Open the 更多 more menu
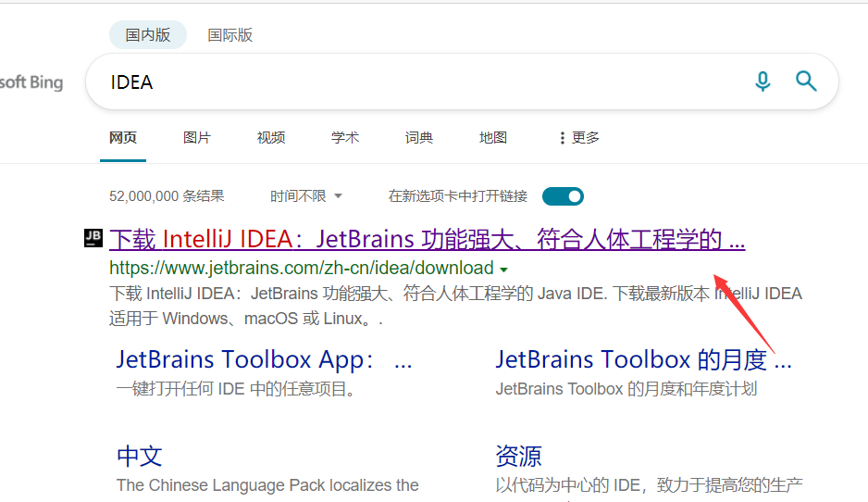The image size is (868, 502). 579,137
